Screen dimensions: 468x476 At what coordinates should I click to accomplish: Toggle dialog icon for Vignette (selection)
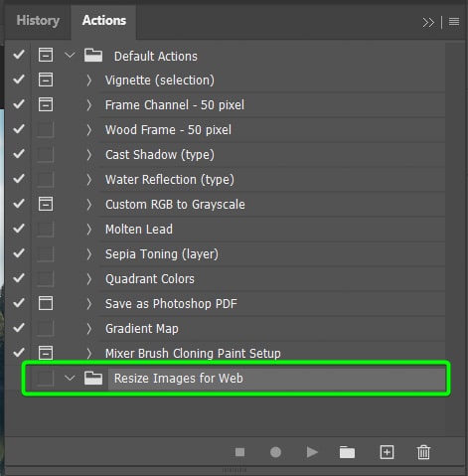tap(46, 79)
